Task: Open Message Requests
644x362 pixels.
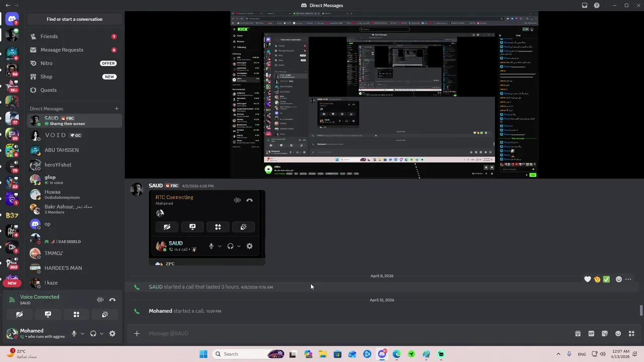Action: pyautogui.click(x=74, y=50)
